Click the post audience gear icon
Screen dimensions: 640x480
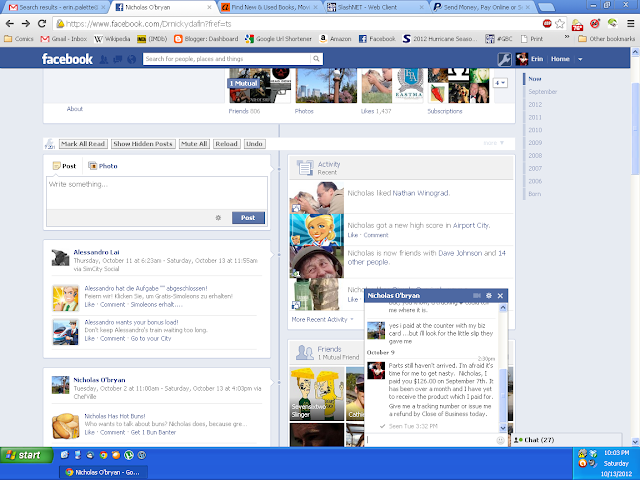click(x=218, y=218)
